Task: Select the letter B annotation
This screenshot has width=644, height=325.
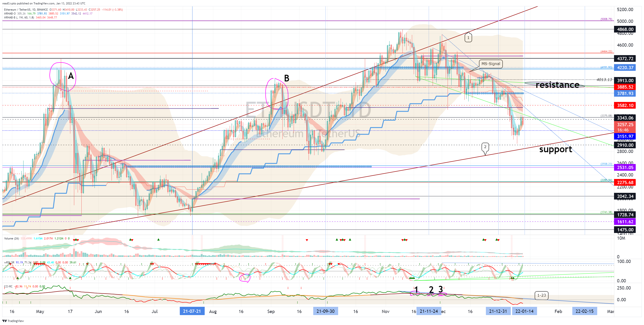Action: [287, 78]
